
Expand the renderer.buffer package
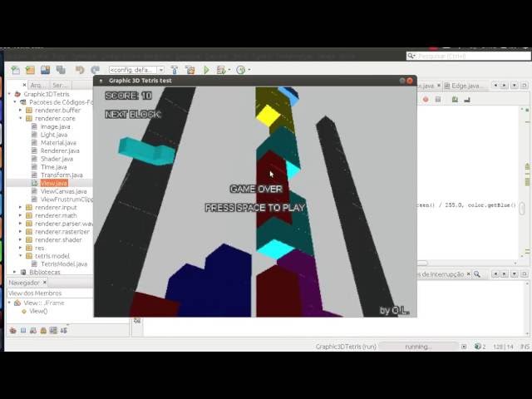(20, 111)
